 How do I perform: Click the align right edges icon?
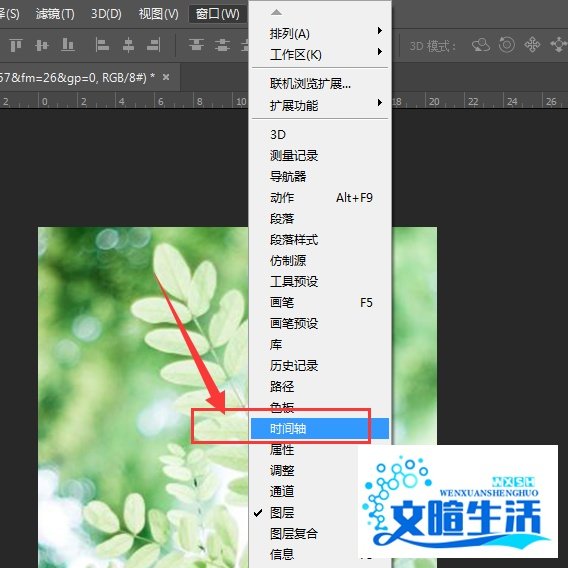pos(154,45)
